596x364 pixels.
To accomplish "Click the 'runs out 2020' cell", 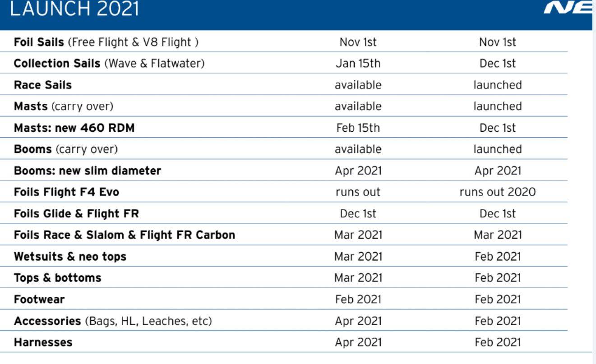I will 497,192.
